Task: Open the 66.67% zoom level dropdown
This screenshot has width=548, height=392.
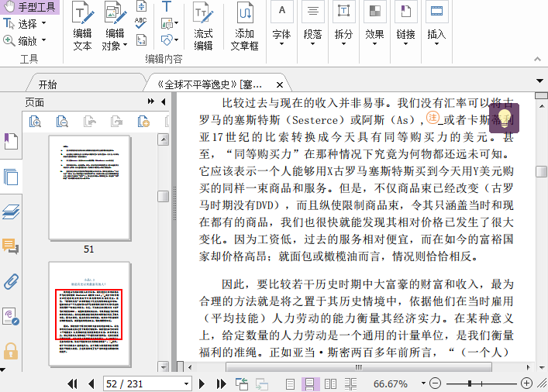Action: (423, 383)
